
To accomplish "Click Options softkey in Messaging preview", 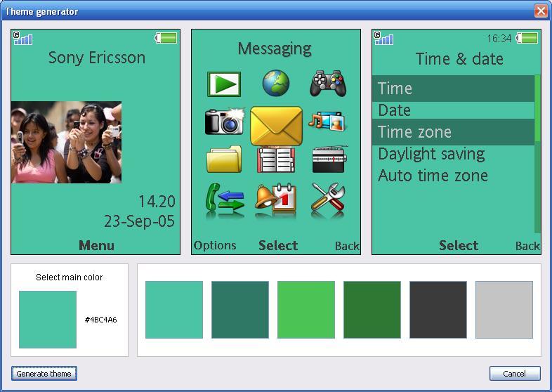I will (215, 245).
